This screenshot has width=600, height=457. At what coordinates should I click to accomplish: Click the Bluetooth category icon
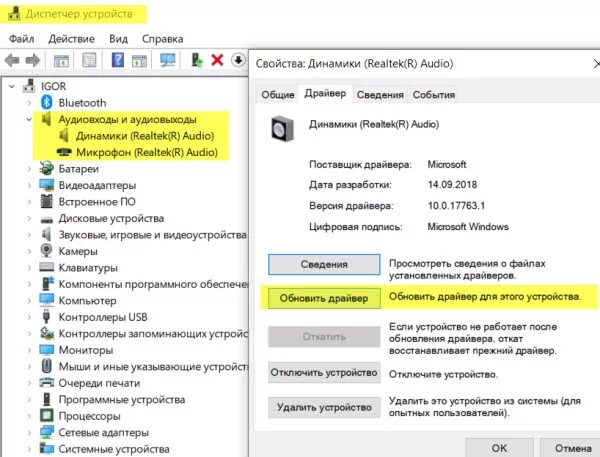point(46,102)
